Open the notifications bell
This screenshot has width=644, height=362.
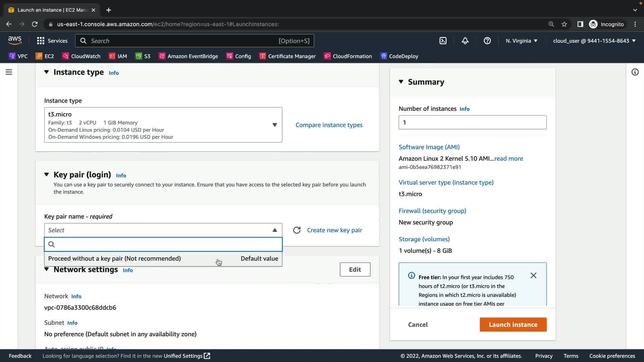465,41
